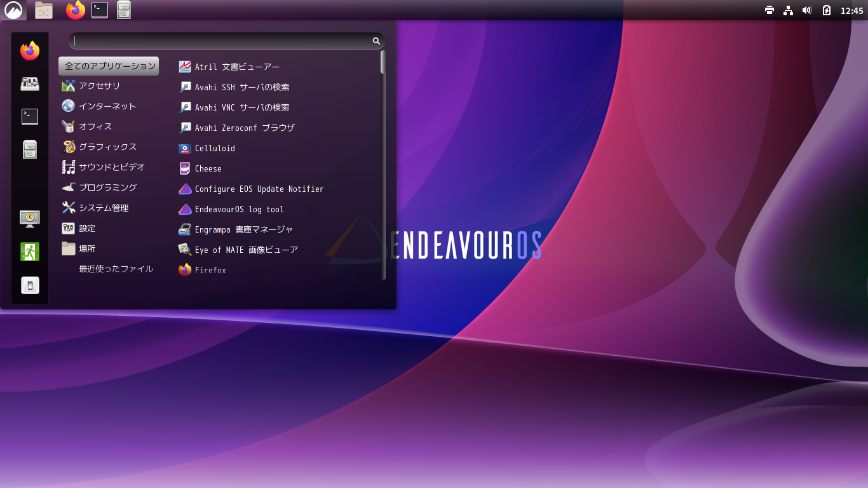Select the アクセサリ category
868x488 pixels.
[x=109, y=86]
